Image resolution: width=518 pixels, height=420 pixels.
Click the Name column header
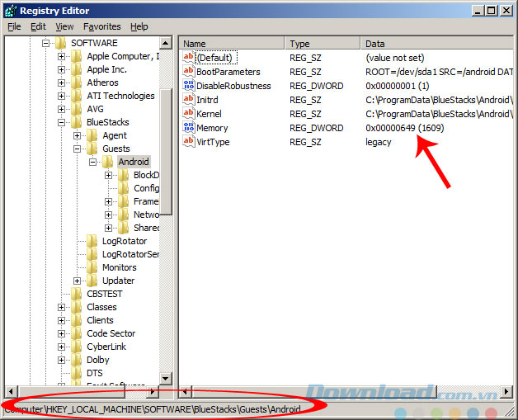232,44
